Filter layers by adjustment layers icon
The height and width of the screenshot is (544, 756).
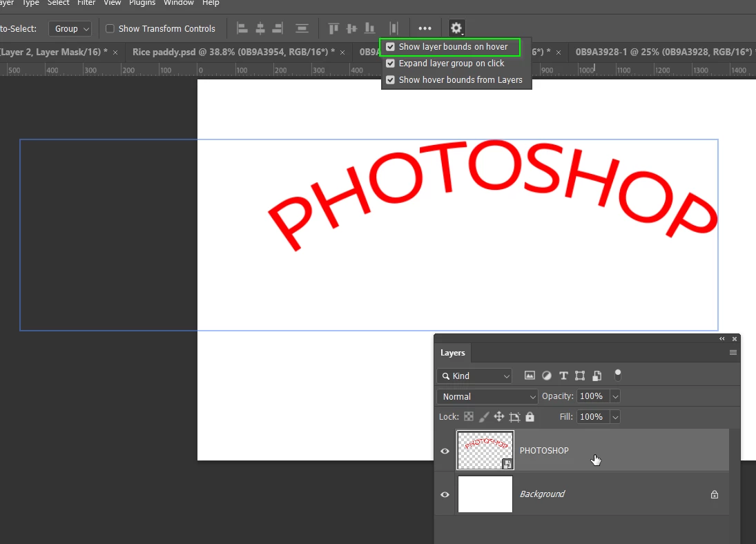click(547, 376)
